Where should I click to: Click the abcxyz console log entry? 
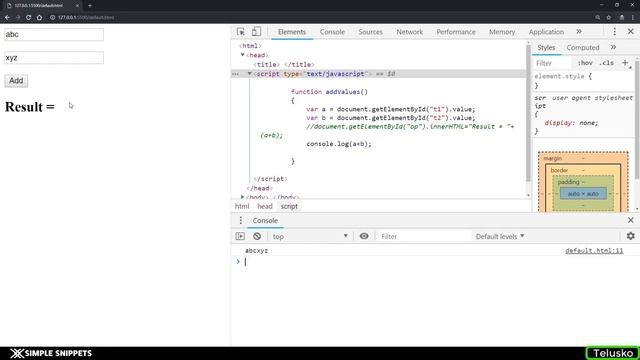coord(256,251)
